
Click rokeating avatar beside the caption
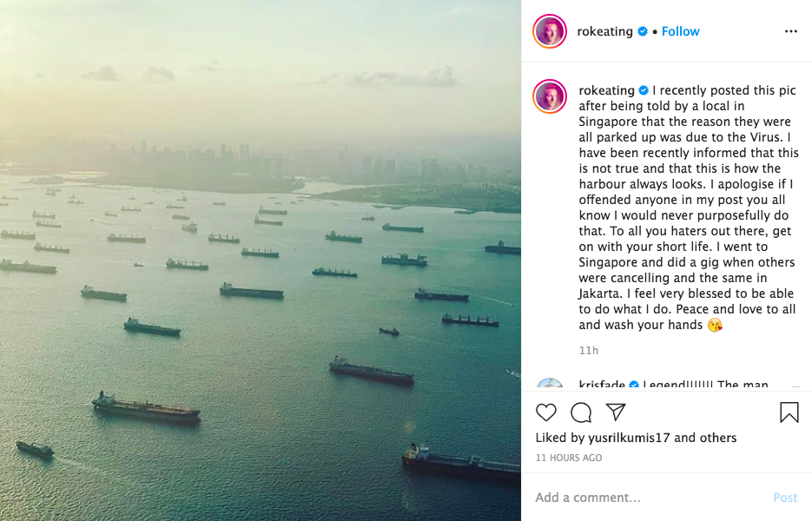click(x=550, y=96)
